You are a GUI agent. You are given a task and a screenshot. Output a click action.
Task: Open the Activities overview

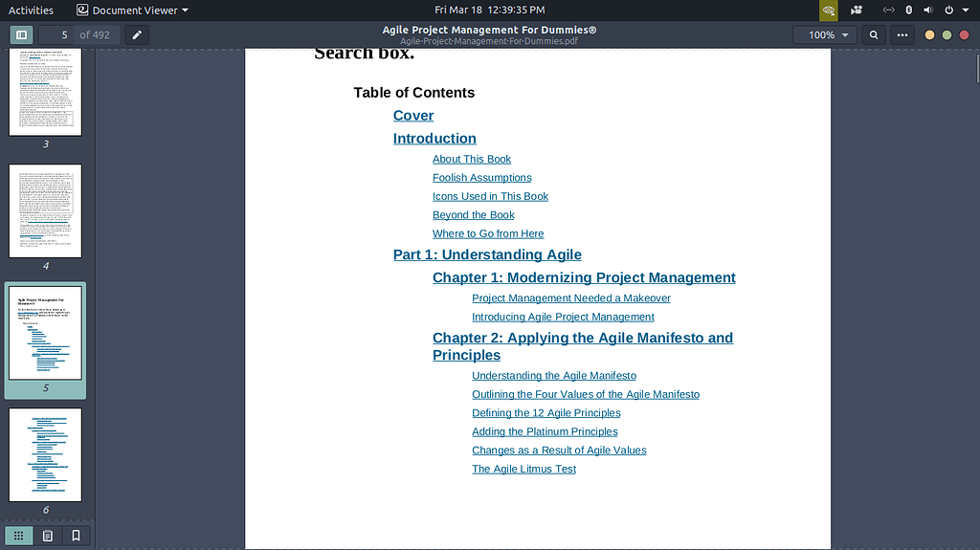pyautogui.click(x=31, y=10)
